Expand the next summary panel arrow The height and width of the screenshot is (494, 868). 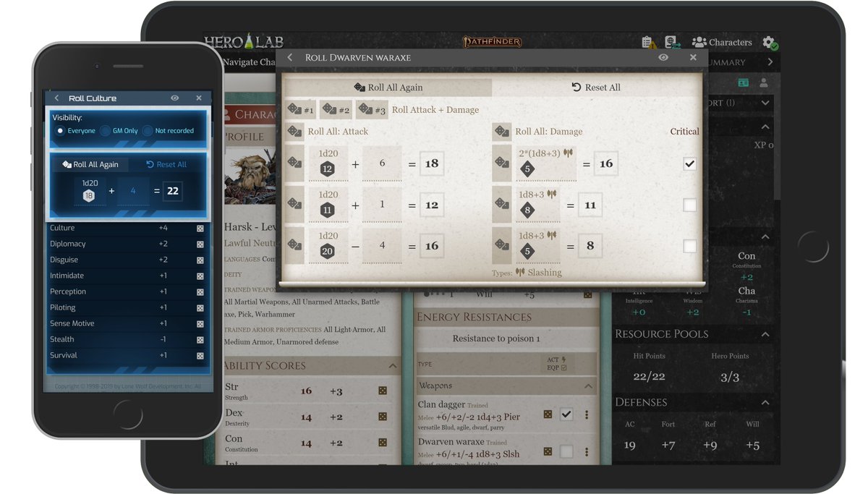coord(770,62)
